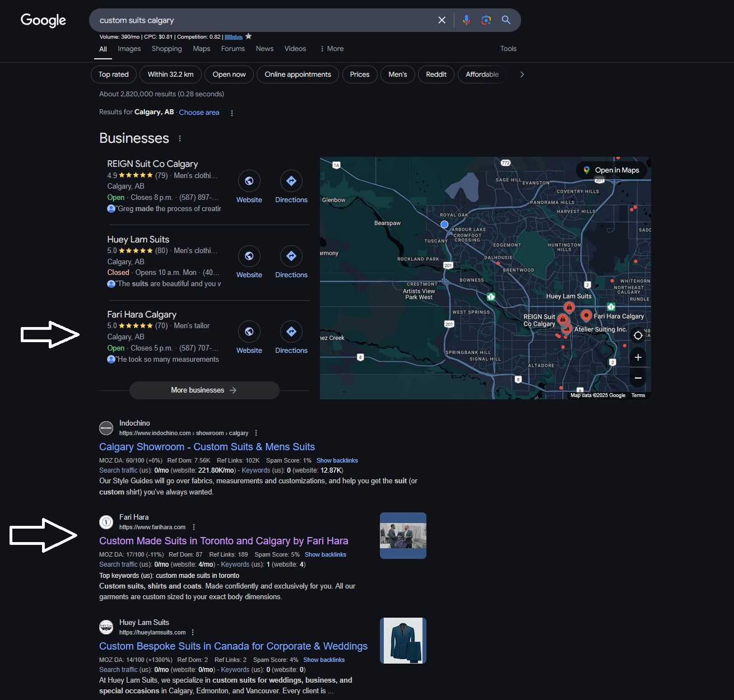Start voice search with microphone icon
This screenshot has width=734, height=700.
(466, 20)
